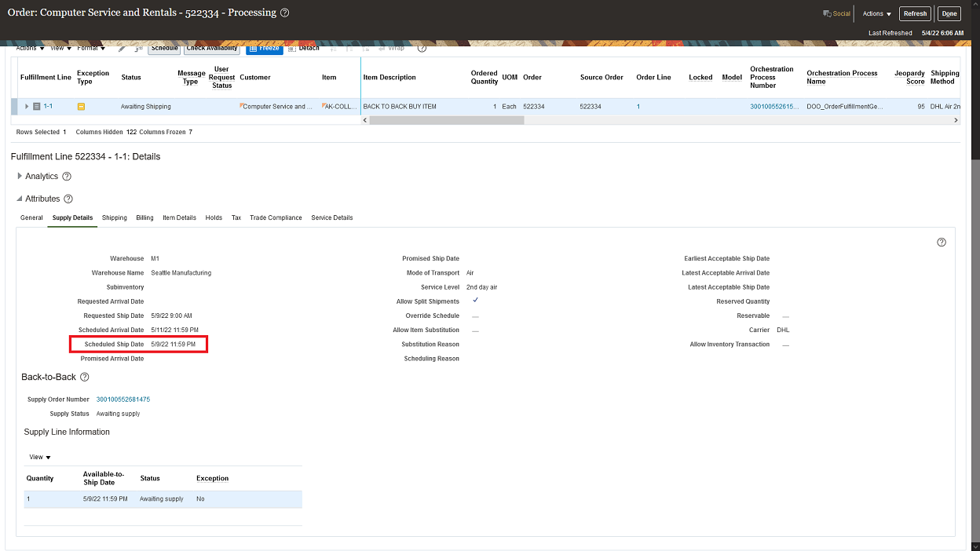Click the 'Awaiting supply' Supply Status value

pyautogui.click(x=118, y=414)
